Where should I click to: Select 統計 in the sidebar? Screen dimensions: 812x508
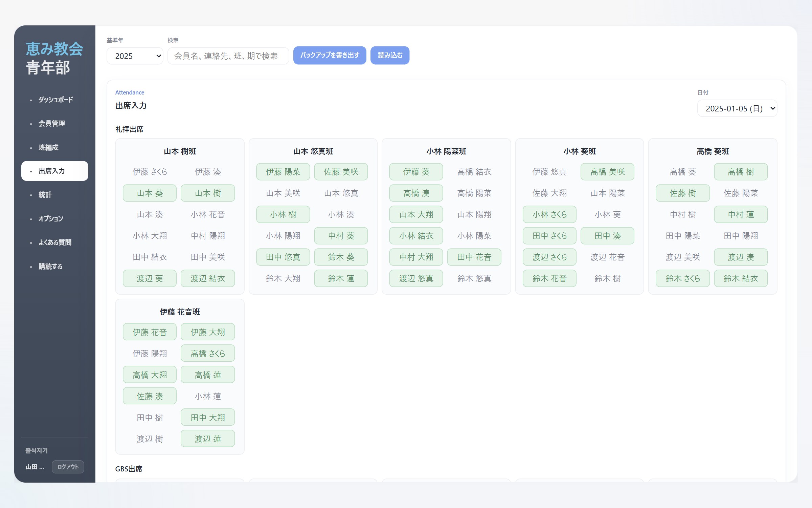[55, 195]
